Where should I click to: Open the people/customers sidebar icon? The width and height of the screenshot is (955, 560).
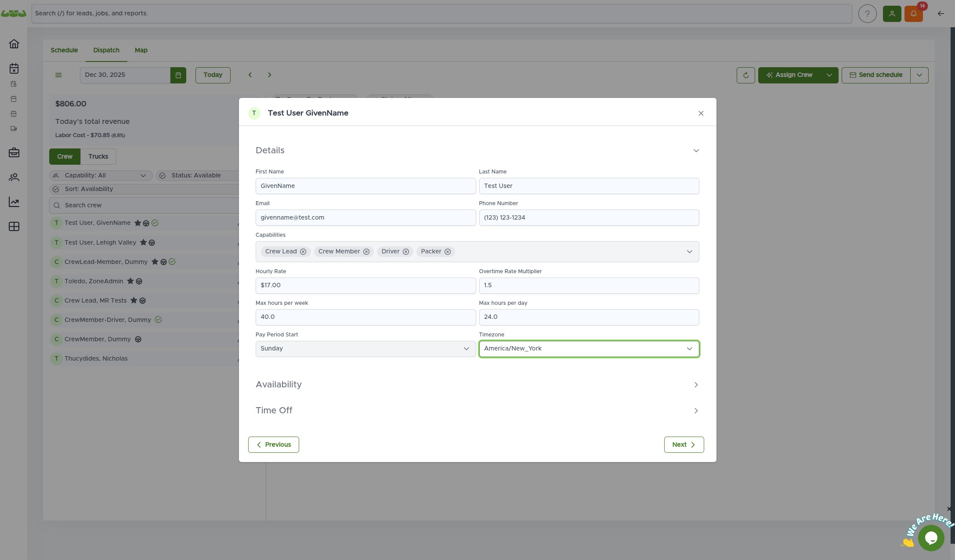tap(14, 177)
